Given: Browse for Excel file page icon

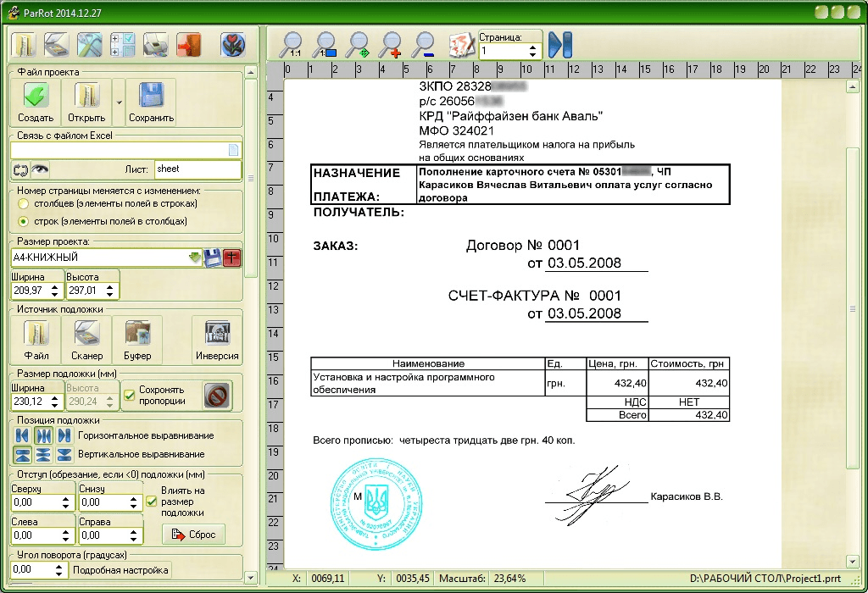Looking at the screenshot, I should (234, 150).
